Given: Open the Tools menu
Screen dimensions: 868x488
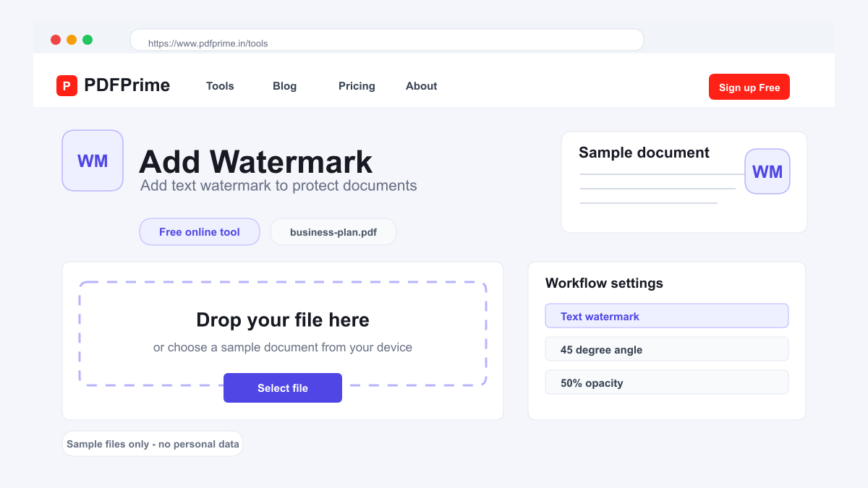Looking at the screenshot, I should [220, 86].
